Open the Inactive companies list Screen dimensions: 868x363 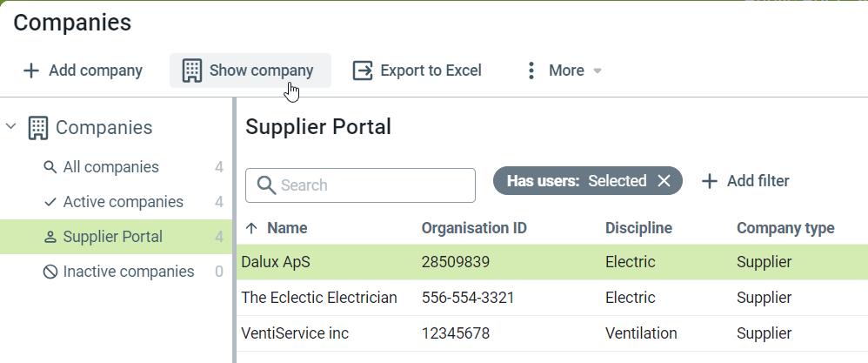pyautogui.click(x=128, y=272)
